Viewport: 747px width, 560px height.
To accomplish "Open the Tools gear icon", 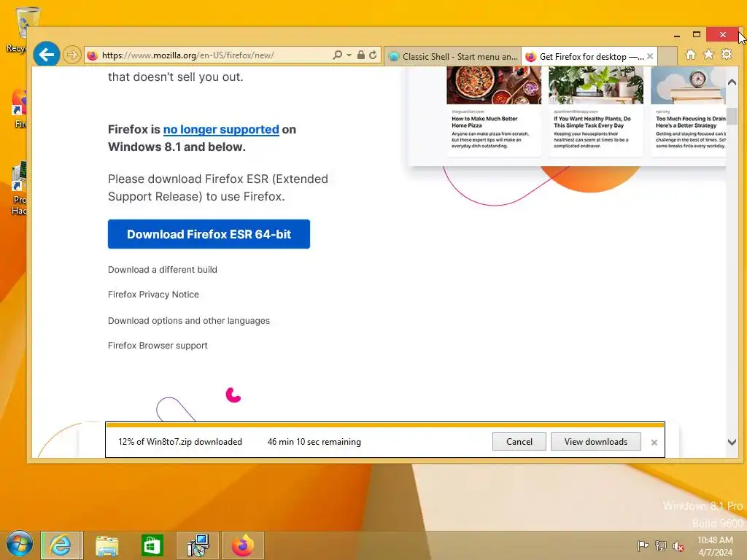I will (727, 54).
